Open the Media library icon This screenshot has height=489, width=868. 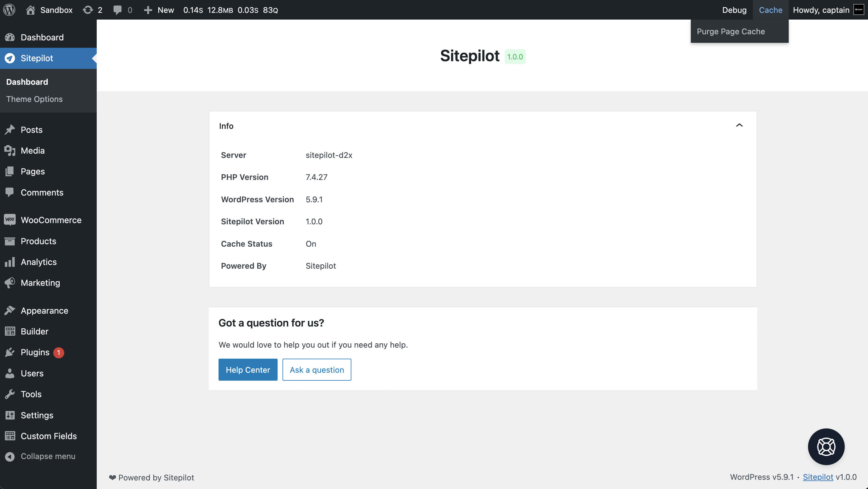click(10, 151)
